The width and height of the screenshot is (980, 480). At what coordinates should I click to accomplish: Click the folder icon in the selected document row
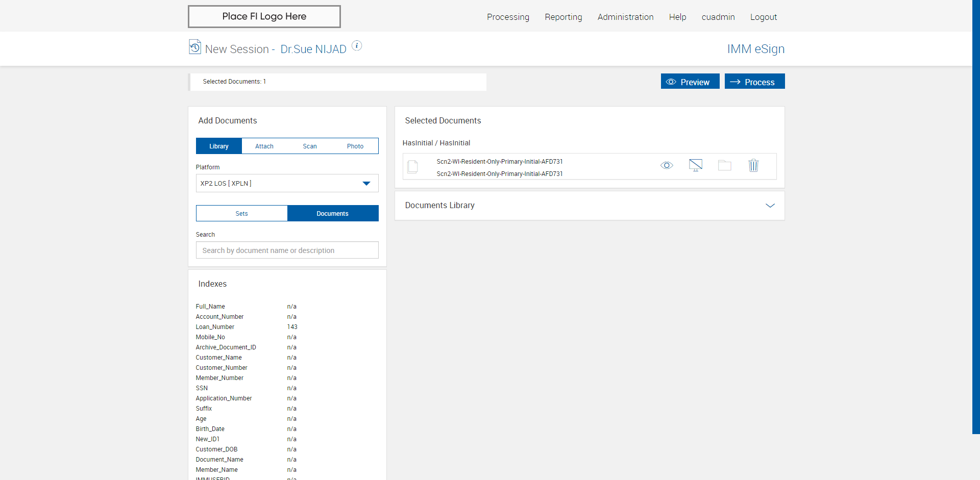point(724,165)
